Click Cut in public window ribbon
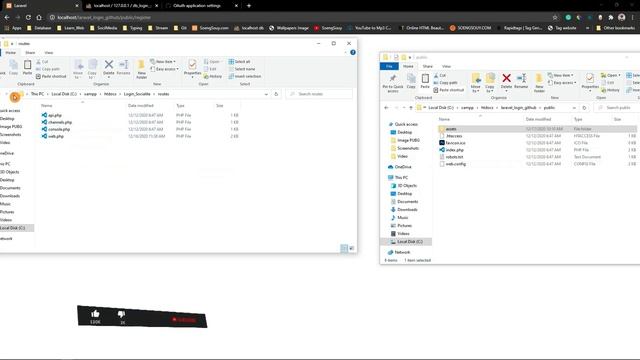Image resolution: width=640 pixels, height=360 pixels. [x=440, y=76]
